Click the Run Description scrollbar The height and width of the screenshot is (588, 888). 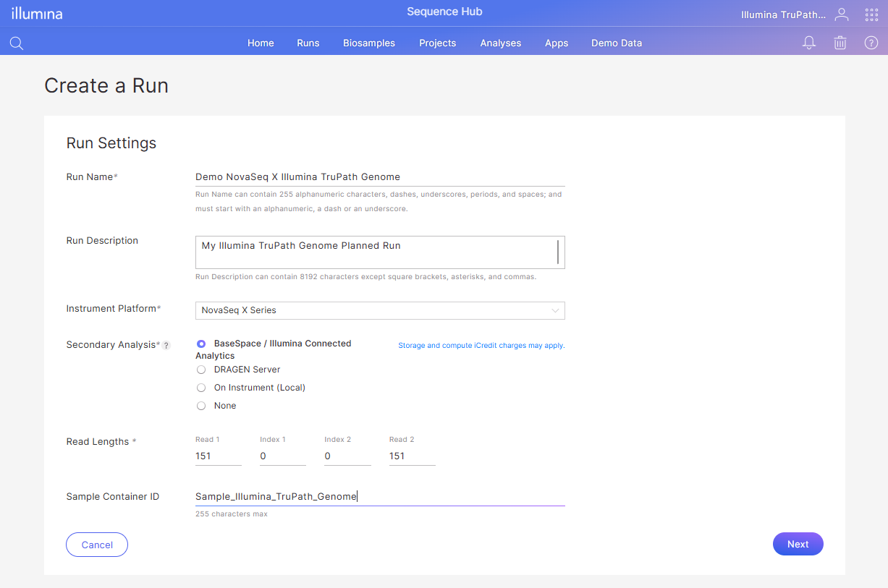click(558, 252)
